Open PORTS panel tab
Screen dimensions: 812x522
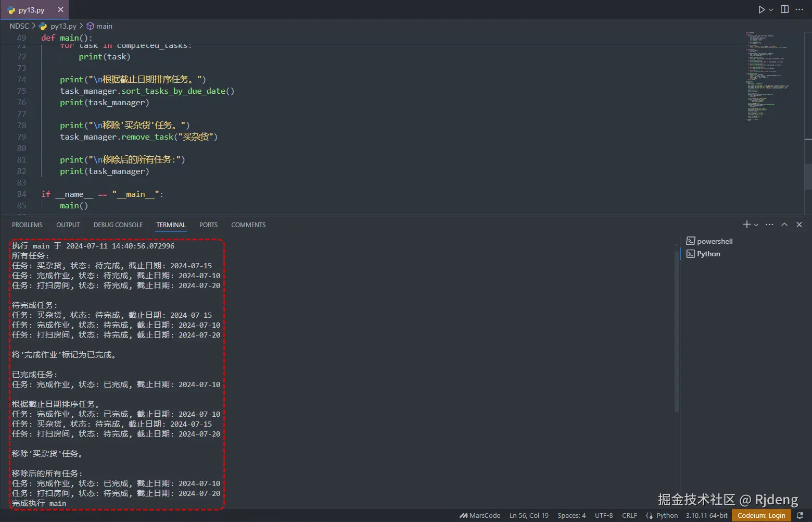pos(208,225)
